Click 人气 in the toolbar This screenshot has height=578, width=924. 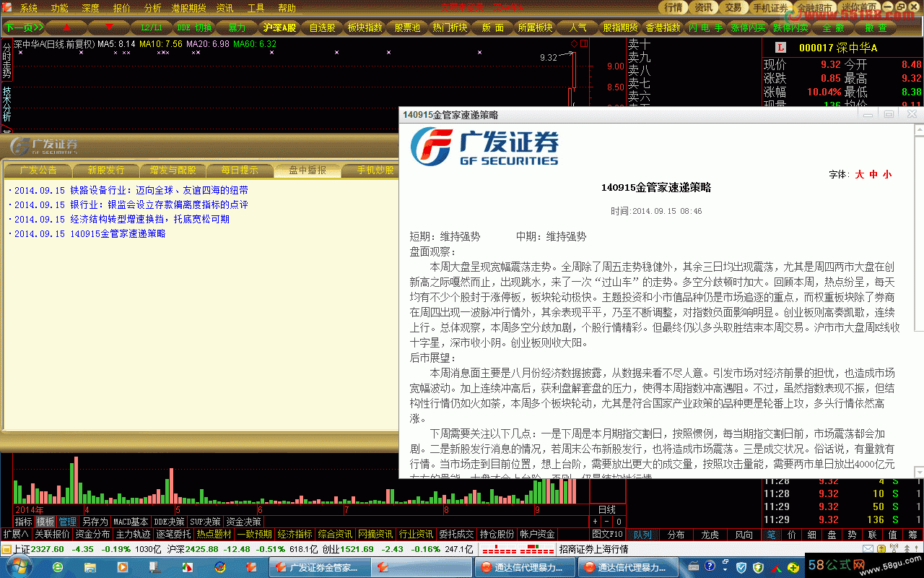577,27
